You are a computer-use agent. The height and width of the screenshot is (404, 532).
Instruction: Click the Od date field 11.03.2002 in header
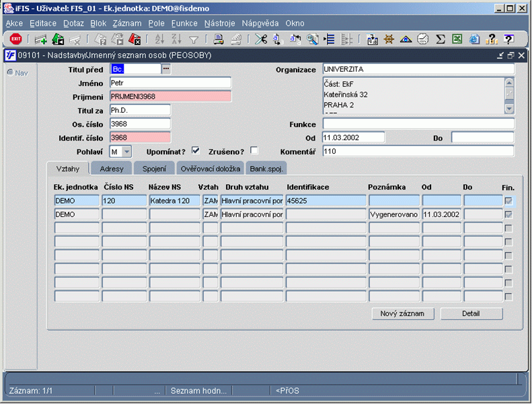353,137
